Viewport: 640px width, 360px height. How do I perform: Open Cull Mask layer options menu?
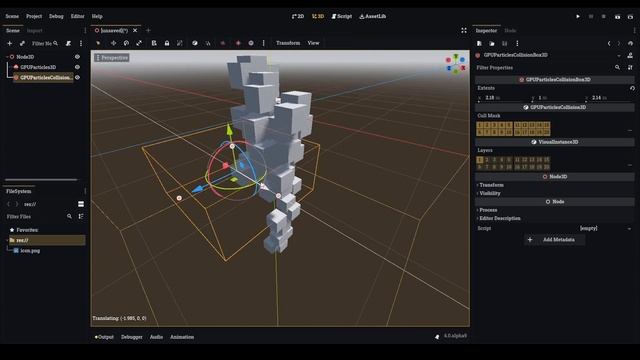pyautogui.click(x=630, y=131)
